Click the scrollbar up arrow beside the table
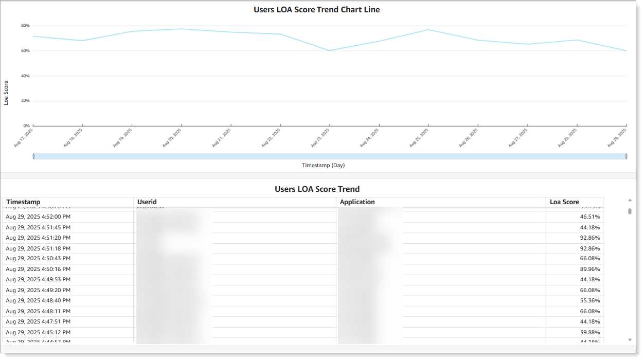This screenshot has width=644, height=361. (x=629, y=201)
